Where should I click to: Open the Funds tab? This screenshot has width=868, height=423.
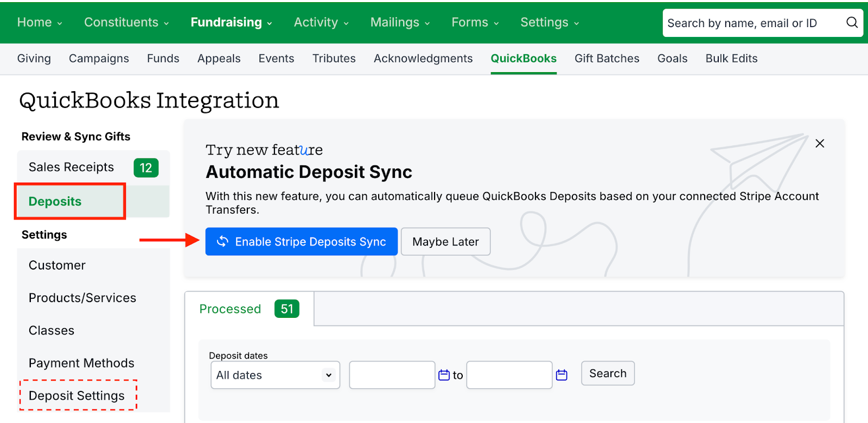(x=163, y=59)
